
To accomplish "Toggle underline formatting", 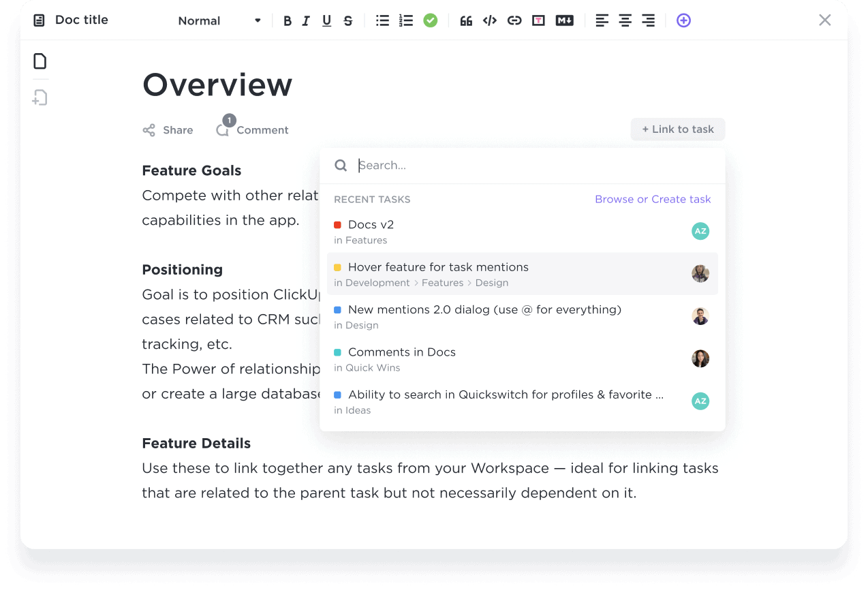I will [x=327, y=21].
